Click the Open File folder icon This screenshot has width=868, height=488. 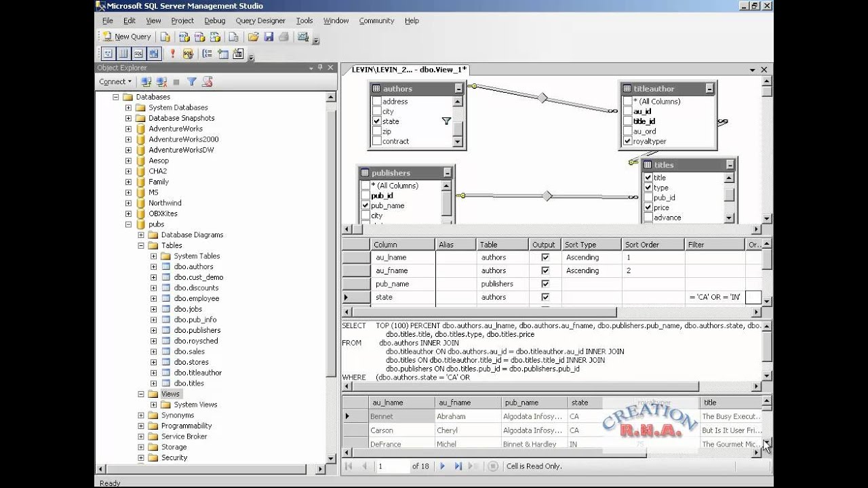[253, 37]
